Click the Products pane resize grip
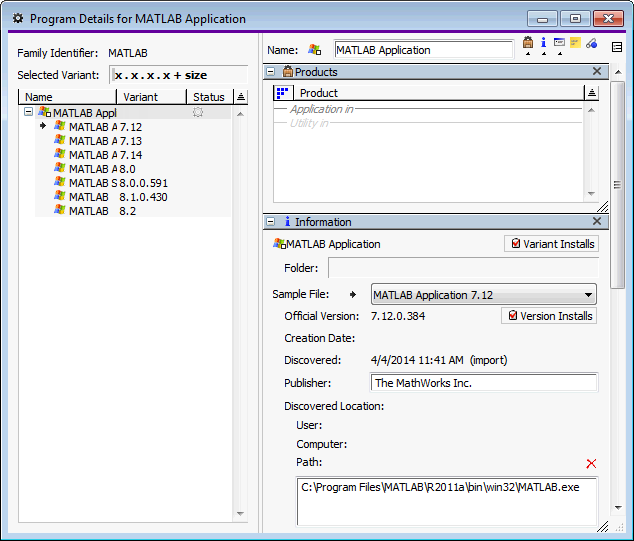 tap(602, 207)
